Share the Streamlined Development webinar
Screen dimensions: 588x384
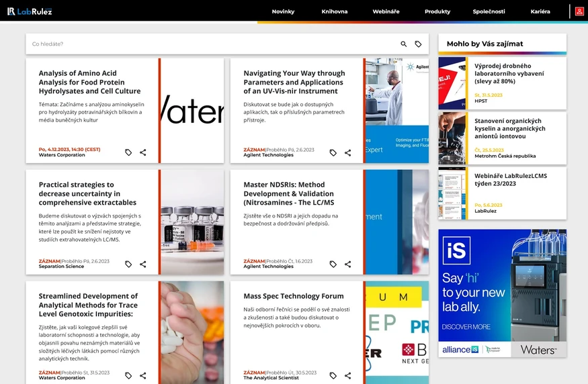point(143,375)
